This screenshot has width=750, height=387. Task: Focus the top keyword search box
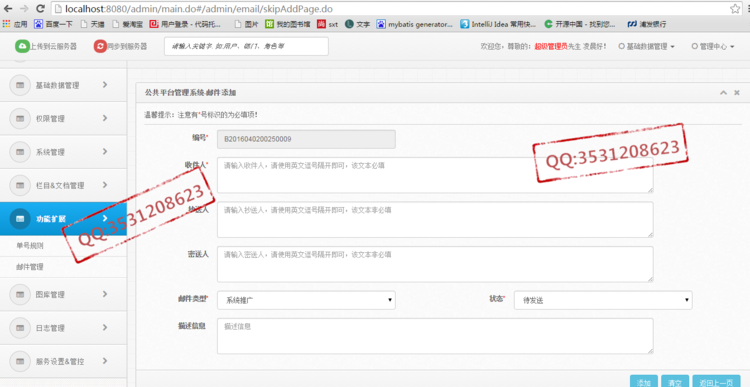click(x=246, y=46)
